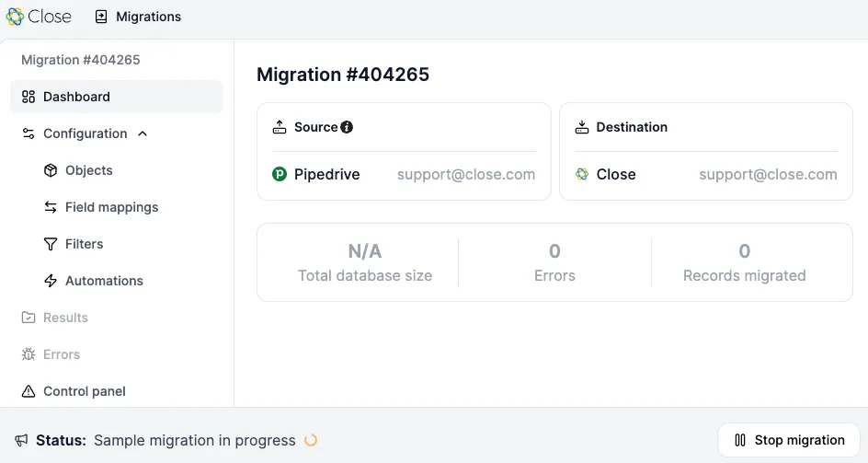This screenshot has width=868, height=463.
Task: Click the Source card heading
Action: coord(315,127)
